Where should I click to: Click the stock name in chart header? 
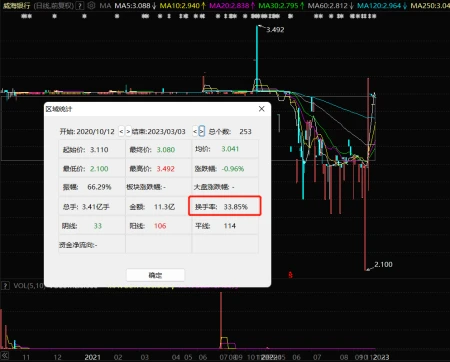click(x=16, y=6)
